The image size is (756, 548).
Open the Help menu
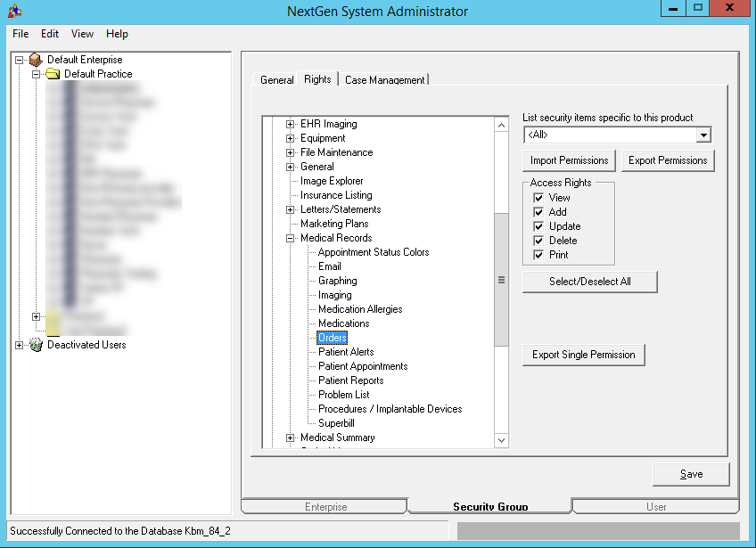117,34
